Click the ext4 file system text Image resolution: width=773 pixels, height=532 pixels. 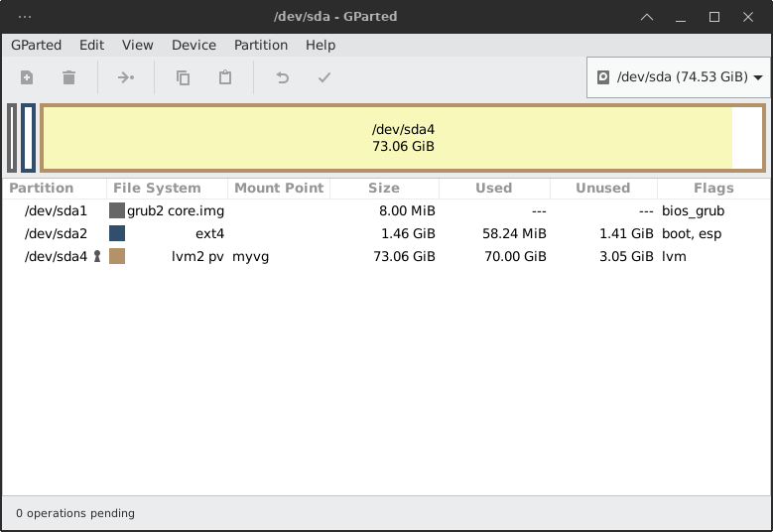click(x=210, y=233)
